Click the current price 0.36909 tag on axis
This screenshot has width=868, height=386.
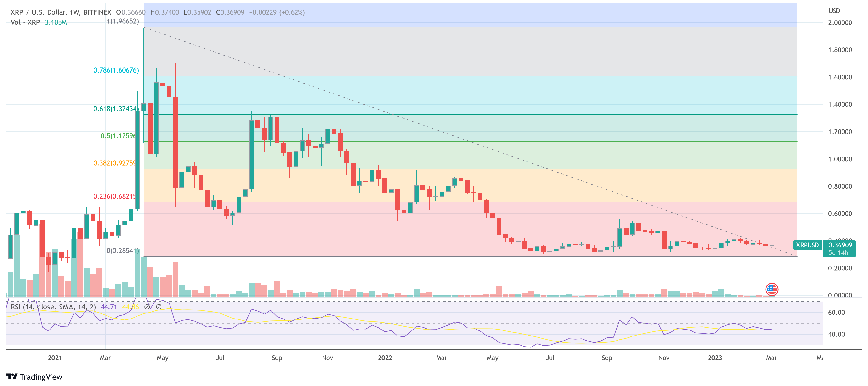tap(840, 245)
